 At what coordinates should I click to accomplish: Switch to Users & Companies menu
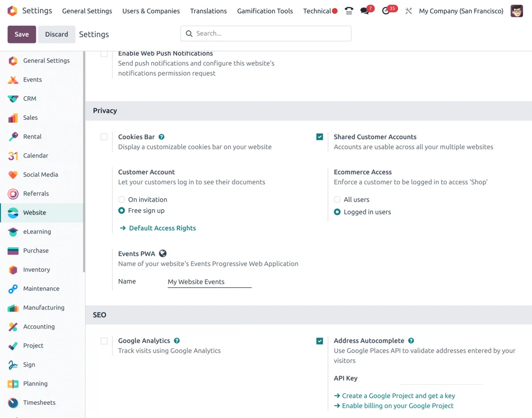(151, 11)
